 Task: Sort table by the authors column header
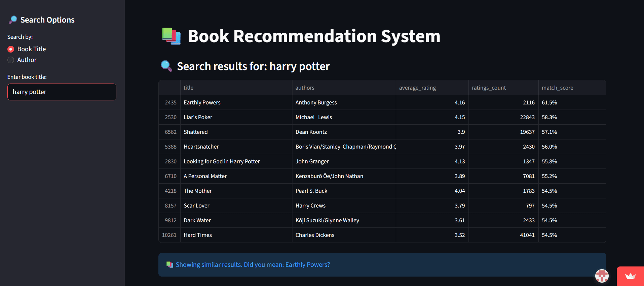344,88
